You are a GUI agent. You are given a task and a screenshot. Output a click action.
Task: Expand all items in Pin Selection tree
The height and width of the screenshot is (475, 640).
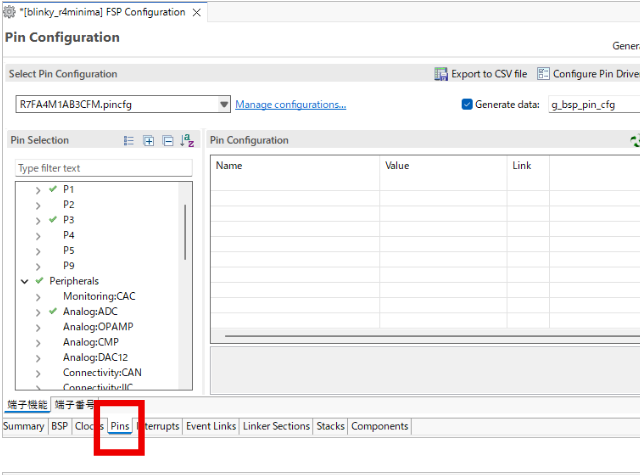149,141
